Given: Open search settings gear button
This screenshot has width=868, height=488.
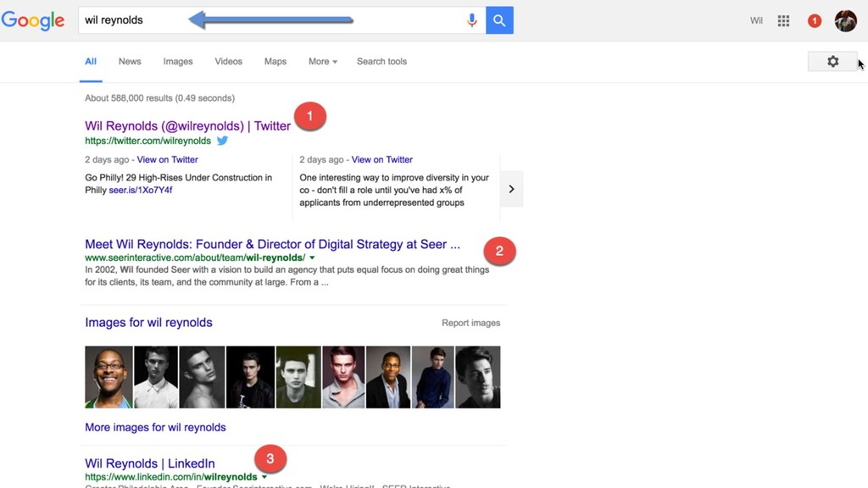Looking at the screenshot, I should [832, 61].
